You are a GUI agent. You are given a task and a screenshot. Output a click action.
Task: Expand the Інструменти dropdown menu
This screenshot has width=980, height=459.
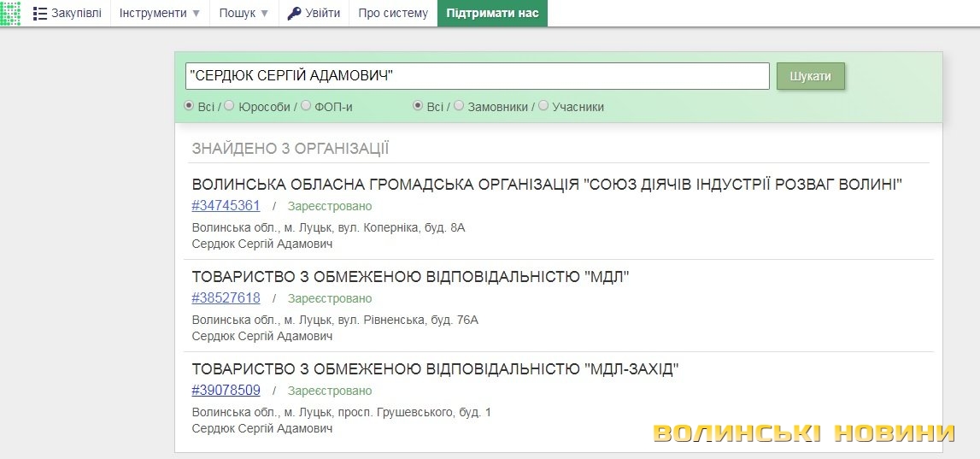click(x=160, y=14)
